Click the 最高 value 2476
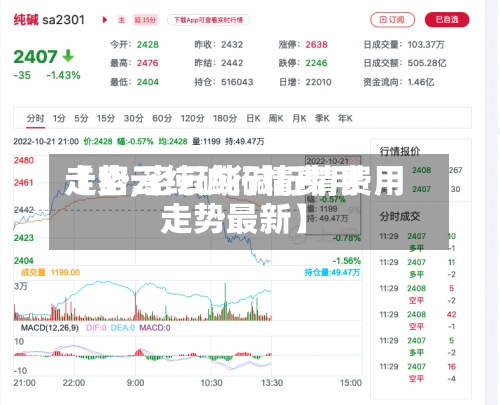Viewport: 500px width, 405px height. 148,63
